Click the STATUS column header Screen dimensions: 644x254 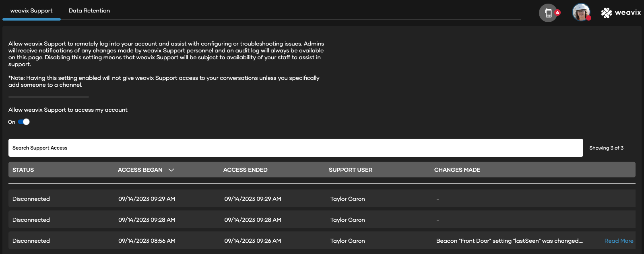[23, 170]
